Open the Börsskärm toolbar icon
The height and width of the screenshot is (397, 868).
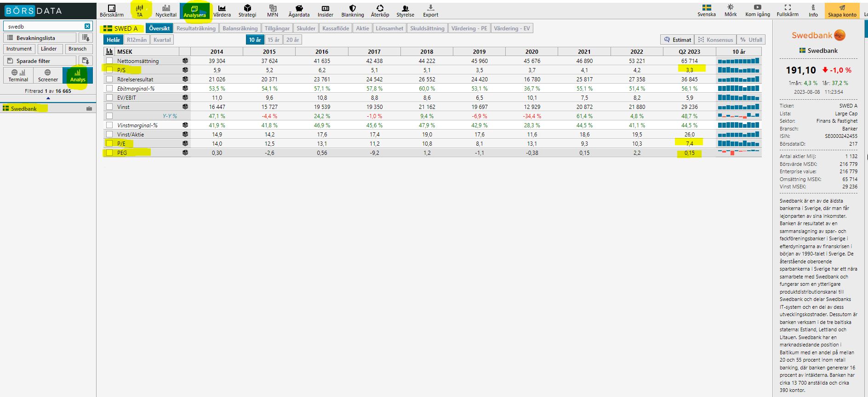click(112, 11)
